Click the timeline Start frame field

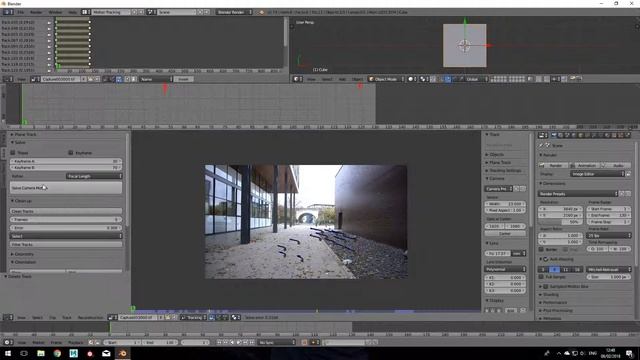coord(122,342)
